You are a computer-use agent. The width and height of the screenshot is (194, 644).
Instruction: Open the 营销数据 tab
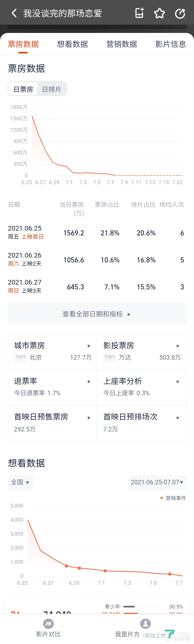122,44
